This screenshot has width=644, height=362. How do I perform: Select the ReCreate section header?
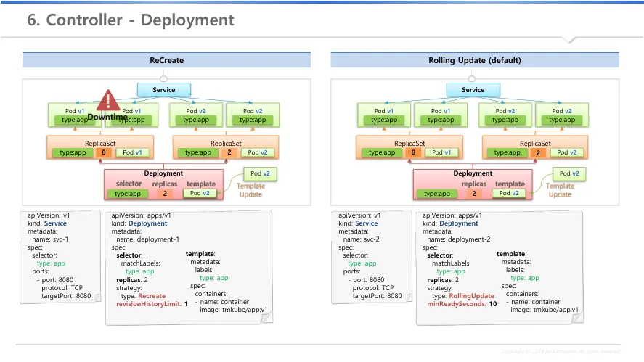[167, 60]
